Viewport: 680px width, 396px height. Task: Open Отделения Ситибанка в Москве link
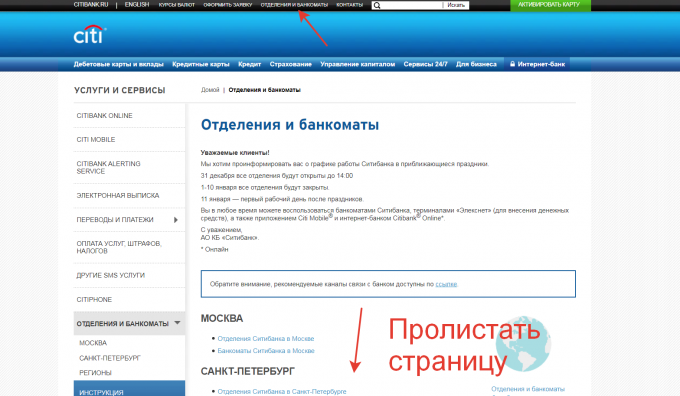pyautogui.click(x=266, y=339)
